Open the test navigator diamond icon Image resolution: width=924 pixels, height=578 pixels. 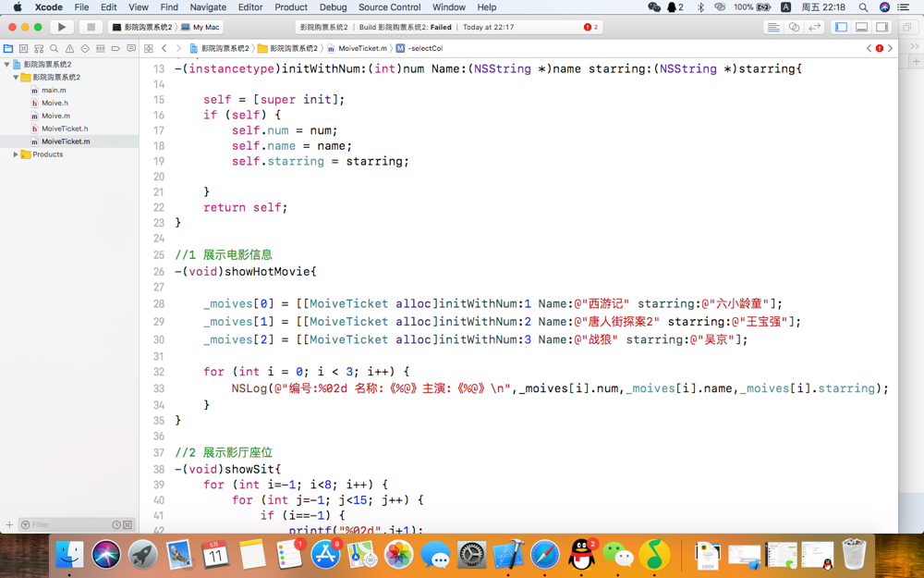pyautogui.click(x=85, y=48)
